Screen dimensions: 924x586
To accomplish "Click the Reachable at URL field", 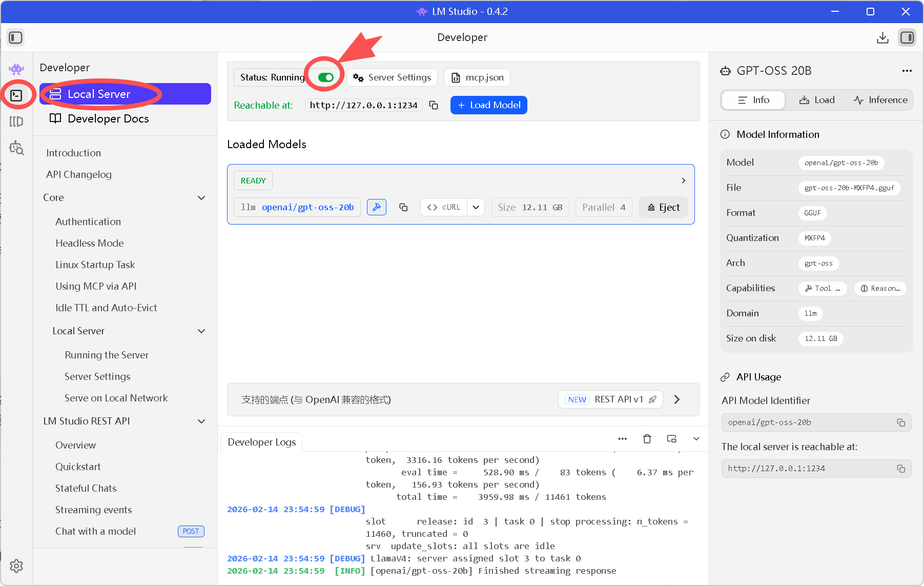I will (364, 105).
